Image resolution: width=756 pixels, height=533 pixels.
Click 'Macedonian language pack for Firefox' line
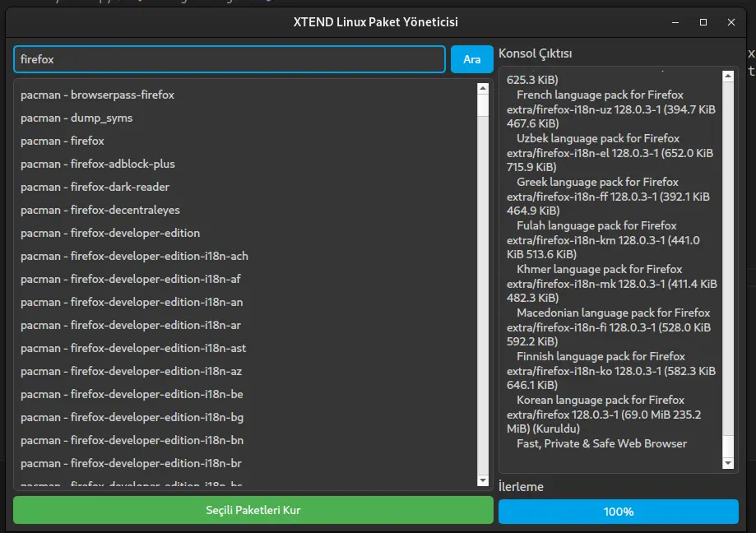point(614,313)
